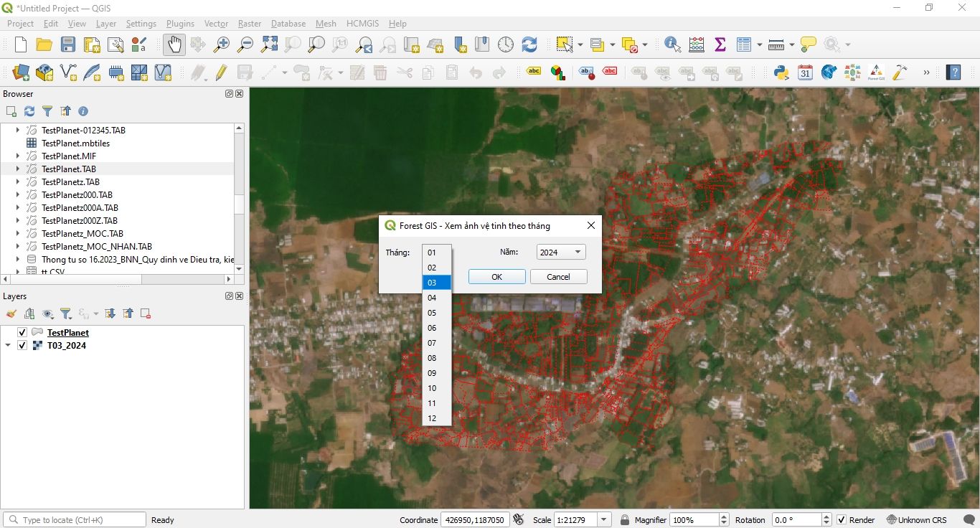Viewport: 980px width, 528px height.
Task: Open the Plugins menu
Action: tap(180, 24)
